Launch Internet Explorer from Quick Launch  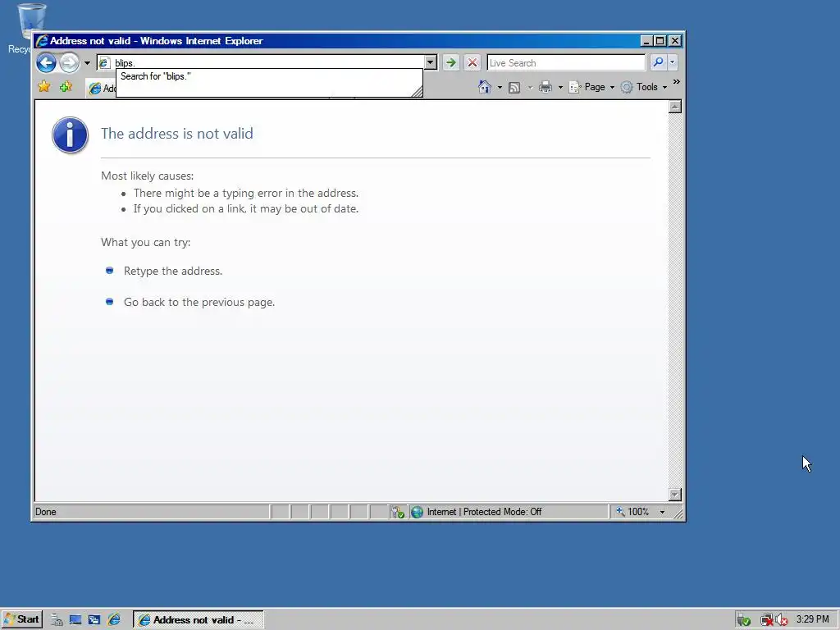coord(114,620)
